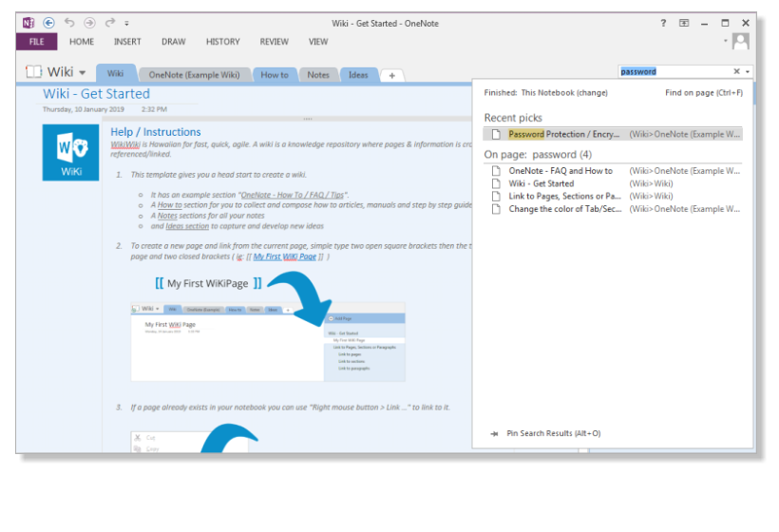Click the WiKi logo image on the page
The height and width of the screenshot is (532, 779).
point(70,153)
